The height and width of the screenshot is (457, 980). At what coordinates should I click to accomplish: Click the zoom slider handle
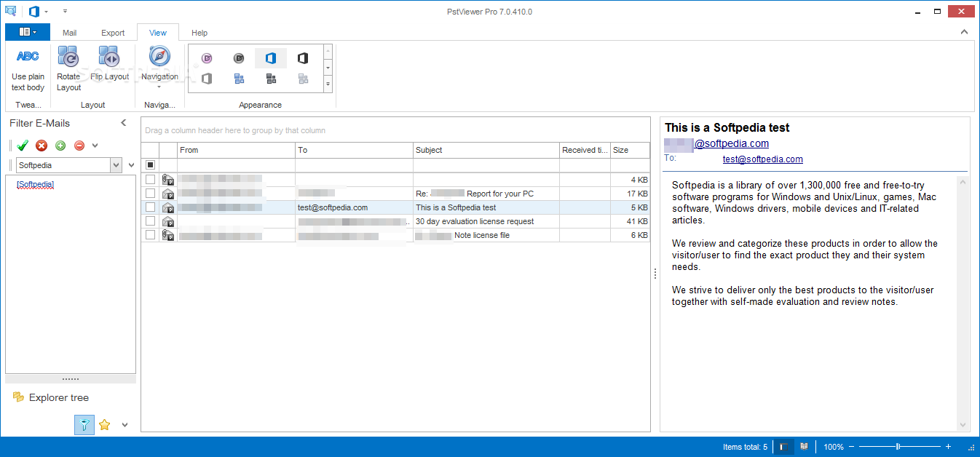click(898, 447)
